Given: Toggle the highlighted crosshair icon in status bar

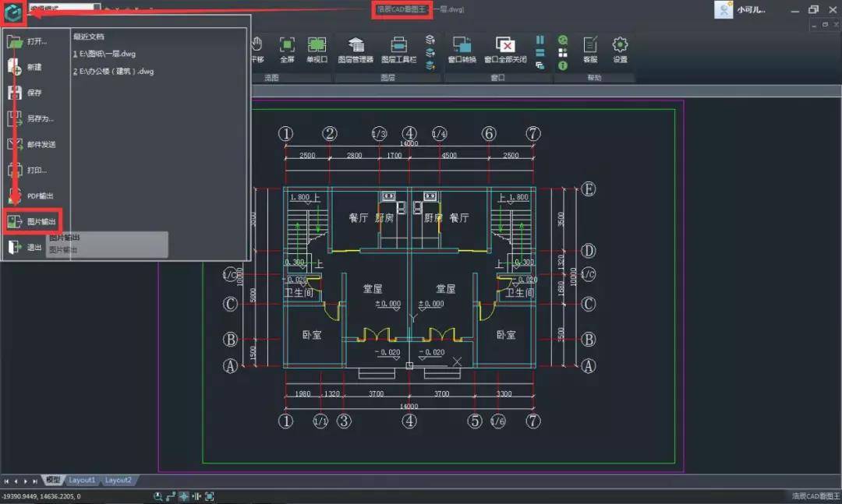Looking at the screenshot, I should (184, 496).
